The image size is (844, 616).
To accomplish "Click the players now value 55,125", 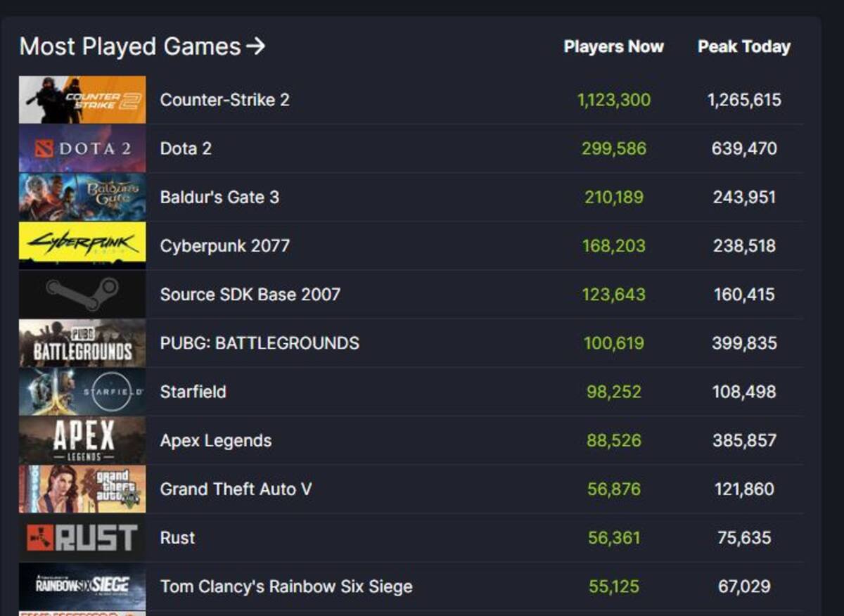I will (614, 586).
